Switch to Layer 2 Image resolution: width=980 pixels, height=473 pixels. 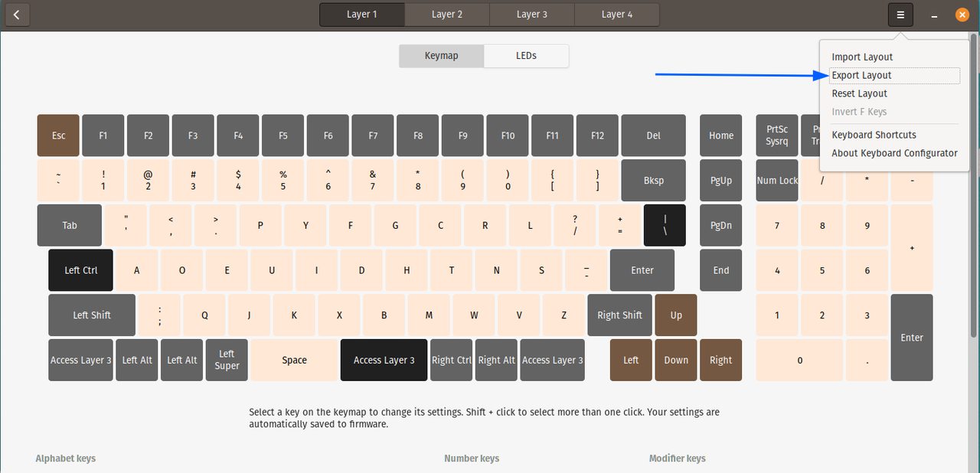[446, 14]
